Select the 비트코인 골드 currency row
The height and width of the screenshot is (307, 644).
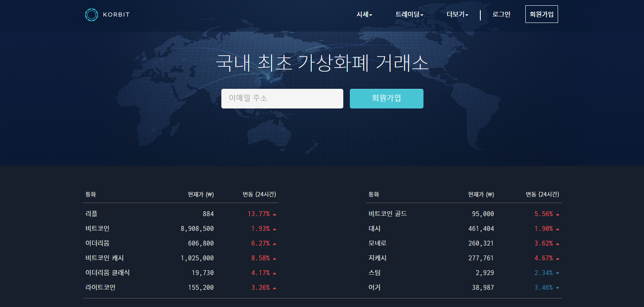tap(464, 214)
